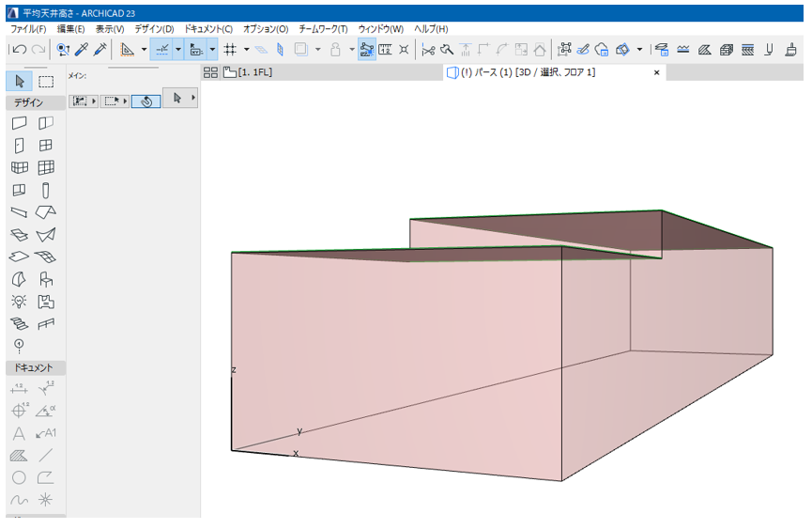Viewport: 812px width, 529px height.
Task: Toggle the guide lines button
Action: tap(161, 49)
